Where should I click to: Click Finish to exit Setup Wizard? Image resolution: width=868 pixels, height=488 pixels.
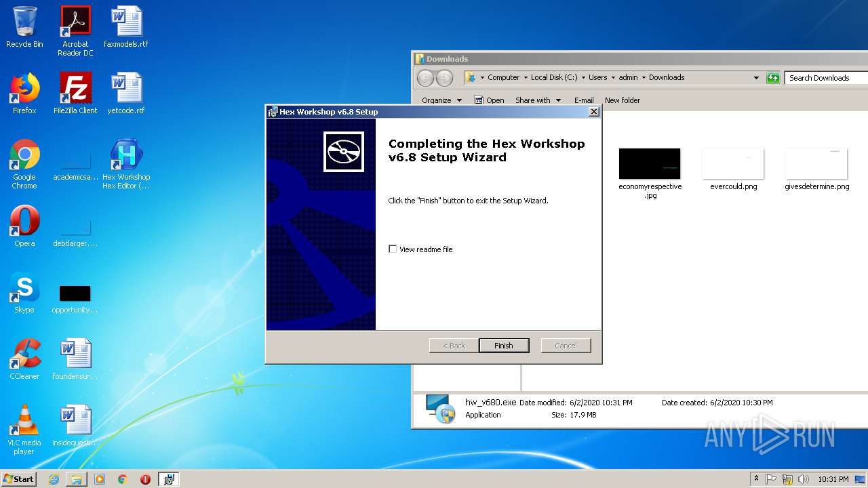click(504, 346)
